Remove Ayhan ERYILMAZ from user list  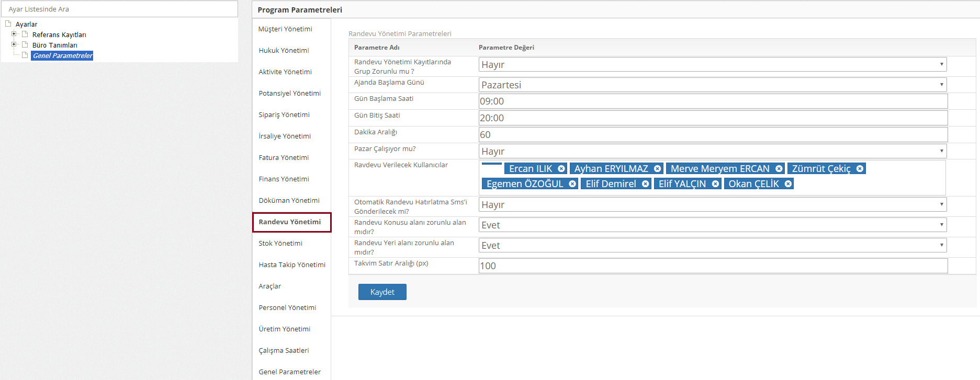pyautogui.click(x=657, y=169)
